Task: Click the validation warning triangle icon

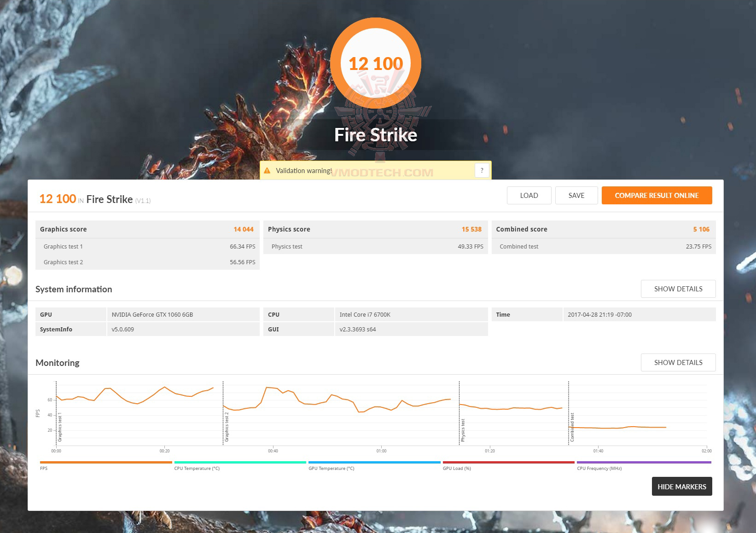Action: click(267, 170)
